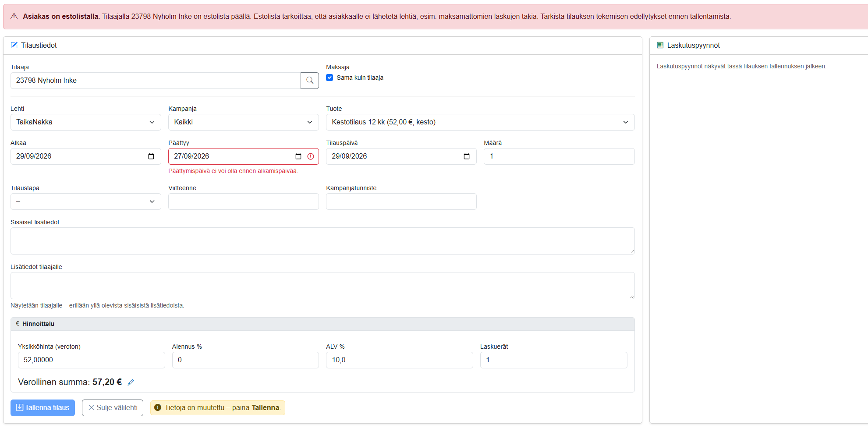Click the Laskuerät field
The width and height of the screenshot is (868, 435).
click(x=554, y=360)
